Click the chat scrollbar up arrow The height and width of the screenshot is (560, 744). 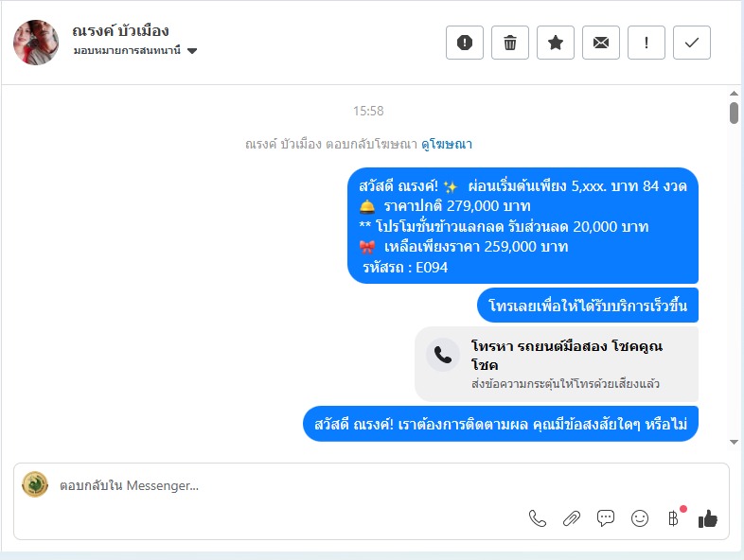pyautogui.click(x=734, y=94)
